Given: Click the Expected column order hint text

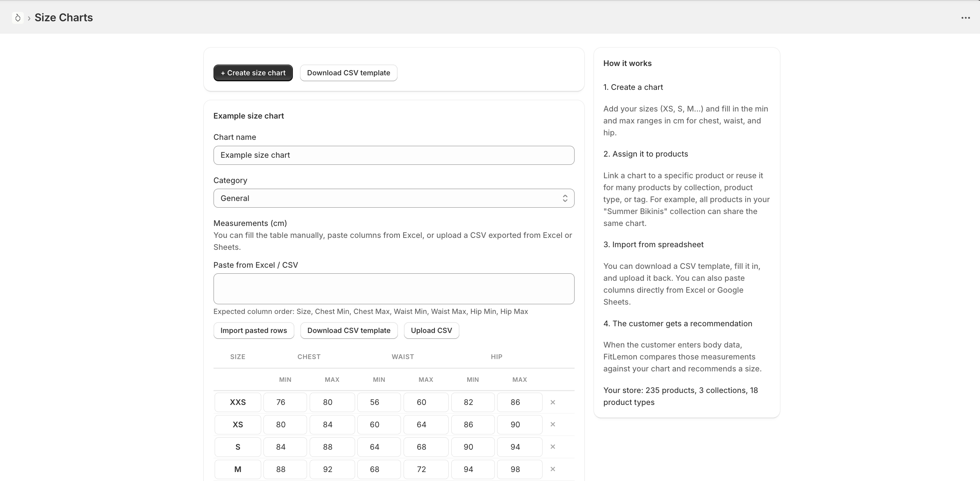Looking at the screenshot, I should (370, 312).
